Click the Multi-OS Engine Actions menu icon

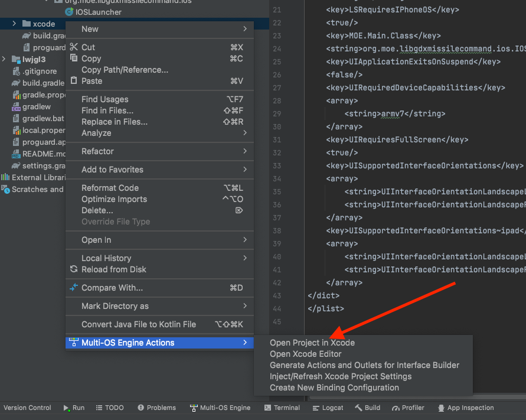(x=74, y=342)
